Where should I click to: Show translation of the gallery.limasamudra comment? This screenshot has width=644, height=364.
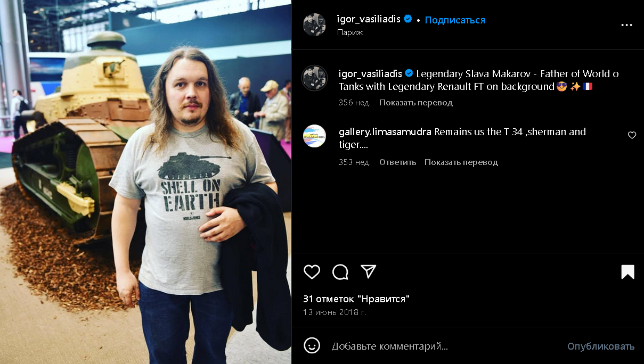pos(461,162)
